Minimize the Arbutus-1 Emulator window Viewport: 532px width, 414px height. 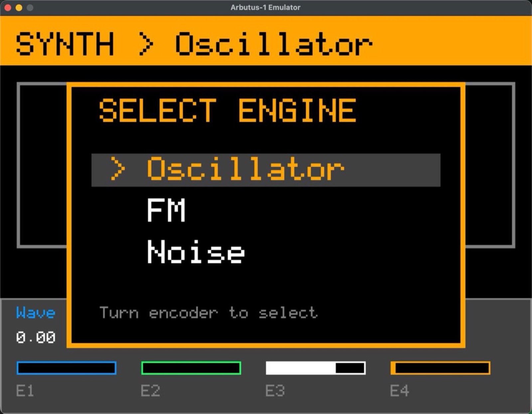pyautogui.click(x=19, y=7)
